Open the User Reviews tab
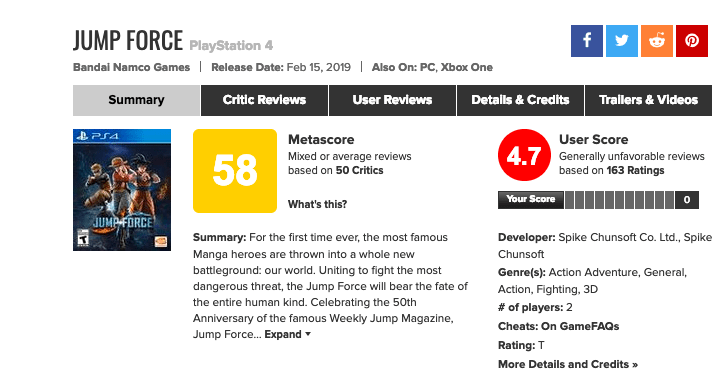This screenshot has width=725, height=378. click(x=392, y=100)
